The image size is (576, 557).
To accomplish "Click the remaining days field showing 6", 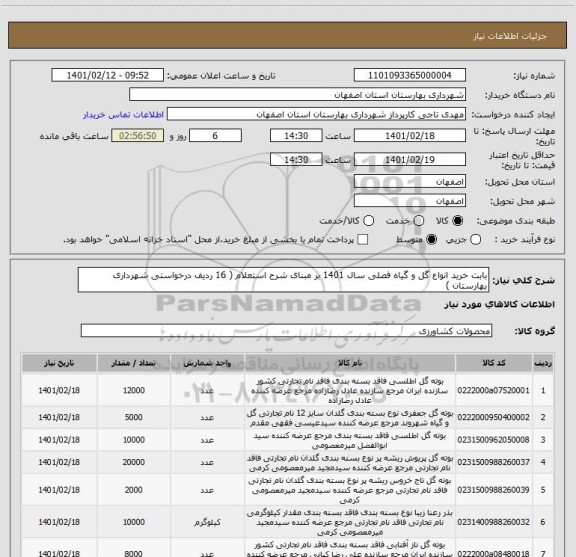I will 215,136.
